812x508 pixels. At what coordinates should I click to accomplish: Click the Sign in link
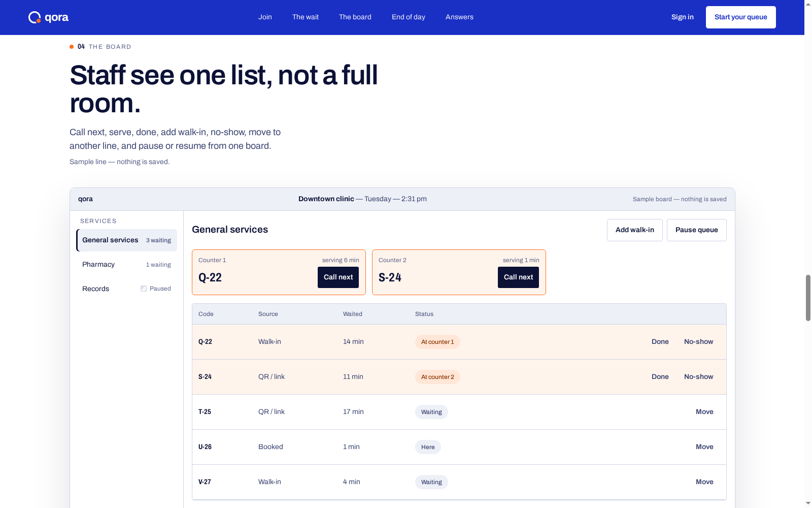(683, 17)
